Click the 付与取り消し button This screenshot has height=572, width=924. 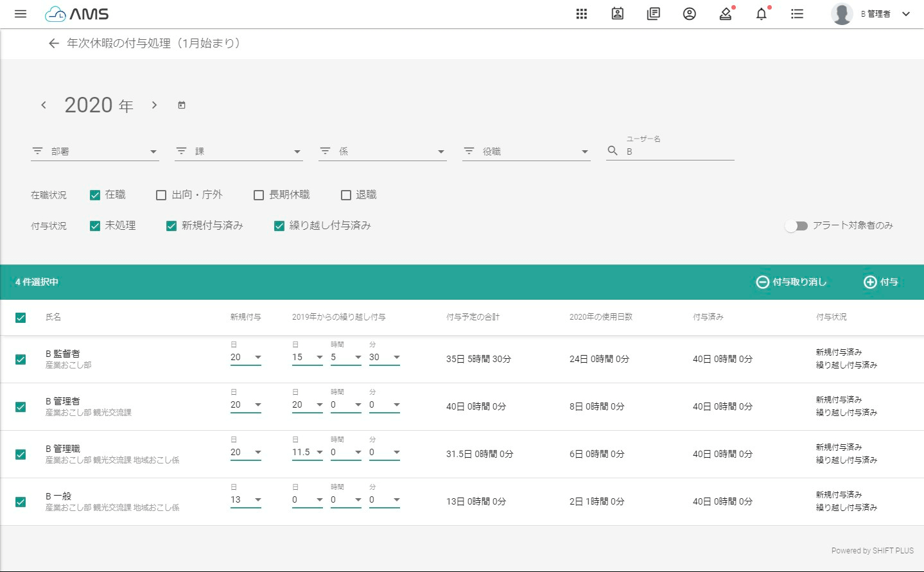(791, 282)
